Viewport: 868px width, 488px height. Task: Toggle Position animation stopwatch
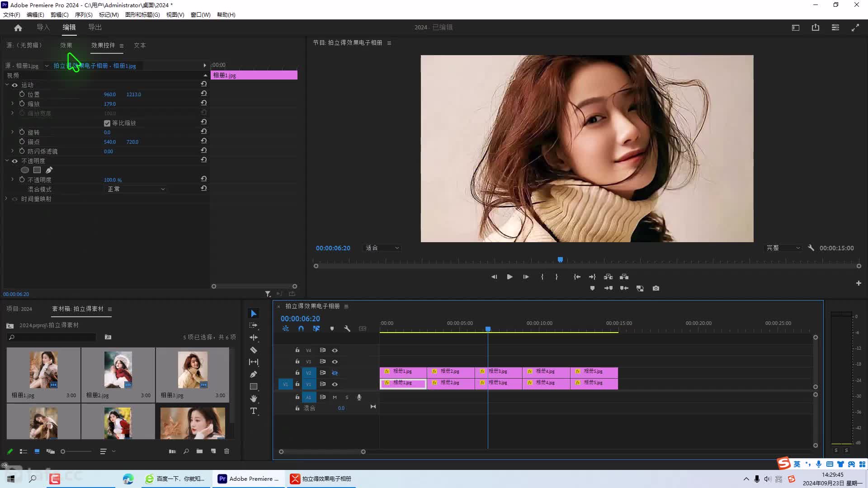(22, 94)
